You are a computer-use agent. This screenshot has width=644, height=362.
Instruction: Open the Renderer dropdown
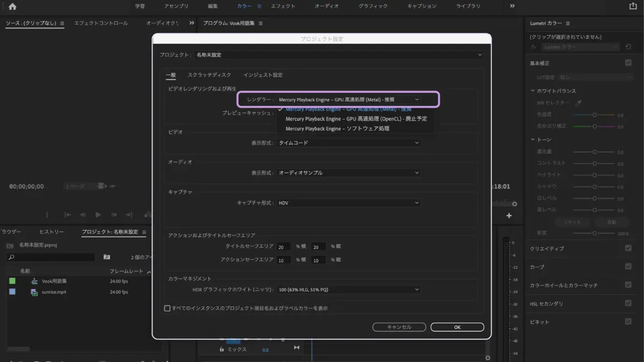click(349, 100)
